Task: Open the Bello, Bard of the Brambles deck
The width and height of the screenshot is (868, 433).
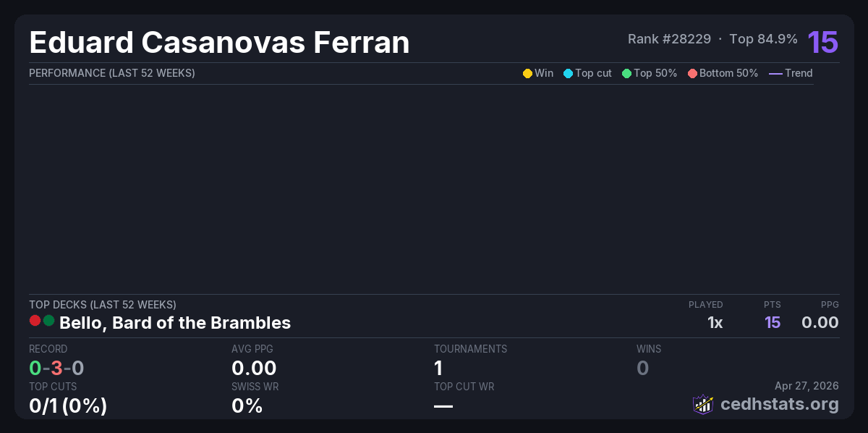Action: click(175, 323)
